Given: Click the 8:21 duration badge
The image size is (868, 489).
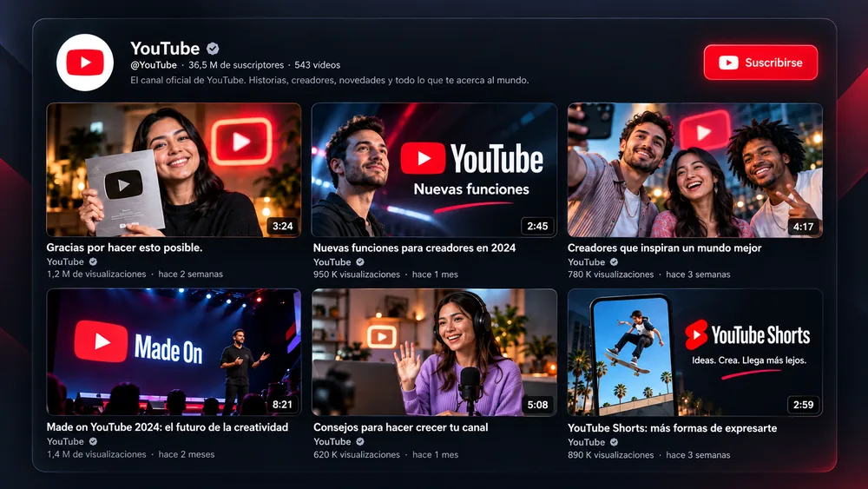Looking at the screenshot, I should 282,404.
